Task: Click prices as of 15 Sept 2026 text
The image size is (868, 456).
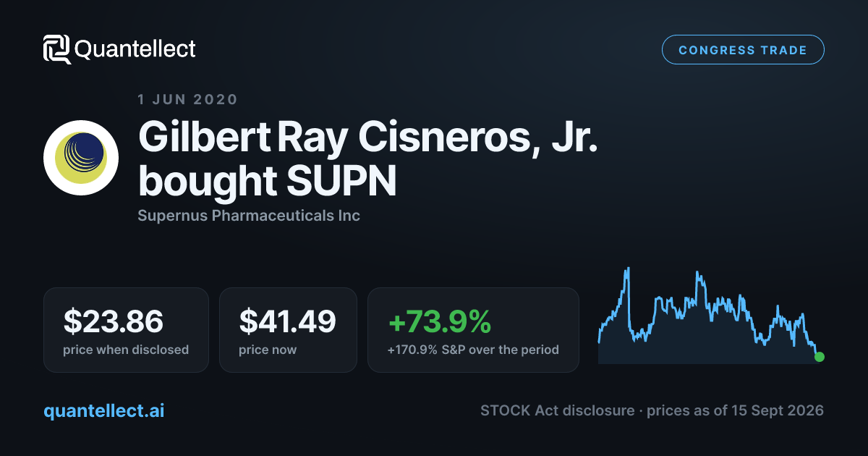Action: 735,410
